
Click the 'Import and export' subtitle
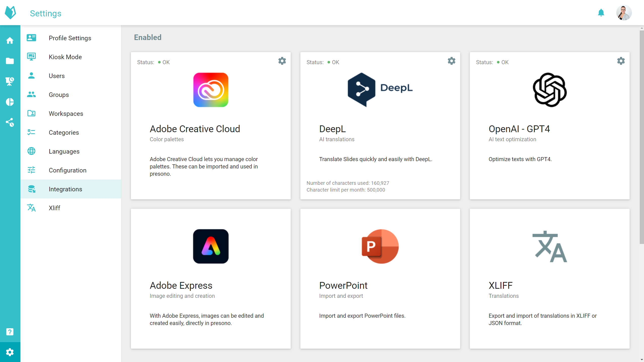point(341,296)
